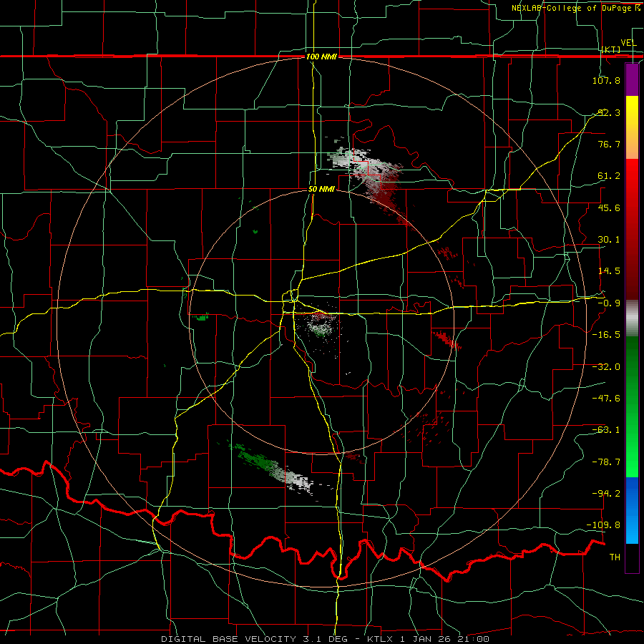Pick the green segment of velocity scale
This screenshot has height=644, width=644.
pyautogui.click(x=632, y=406)
